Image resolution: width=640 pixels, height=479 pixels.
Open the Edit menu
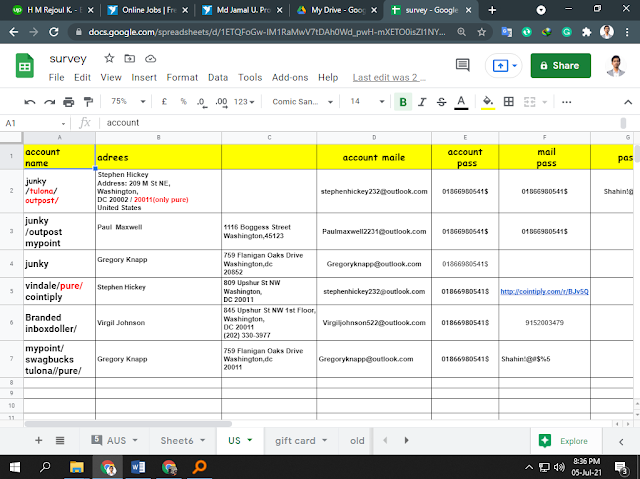tap(82, 78)
